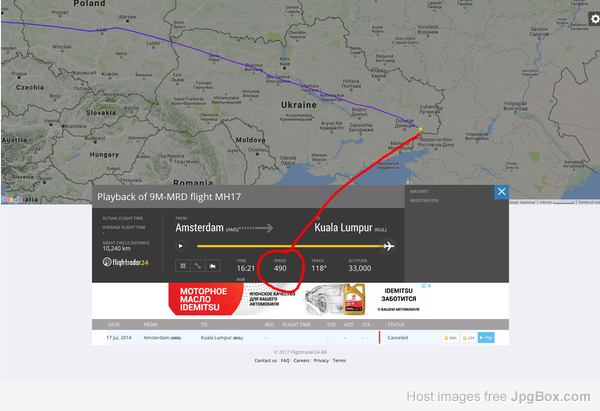This screenshot has width=600, height=411.
Task: Click Amsterdam in the flight table row
Action: pos(162,338)
